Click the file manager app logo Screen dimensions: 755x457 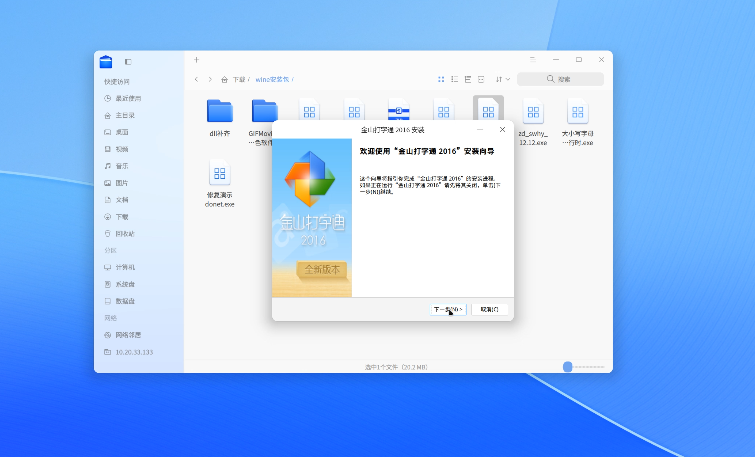tap(106, 62)
